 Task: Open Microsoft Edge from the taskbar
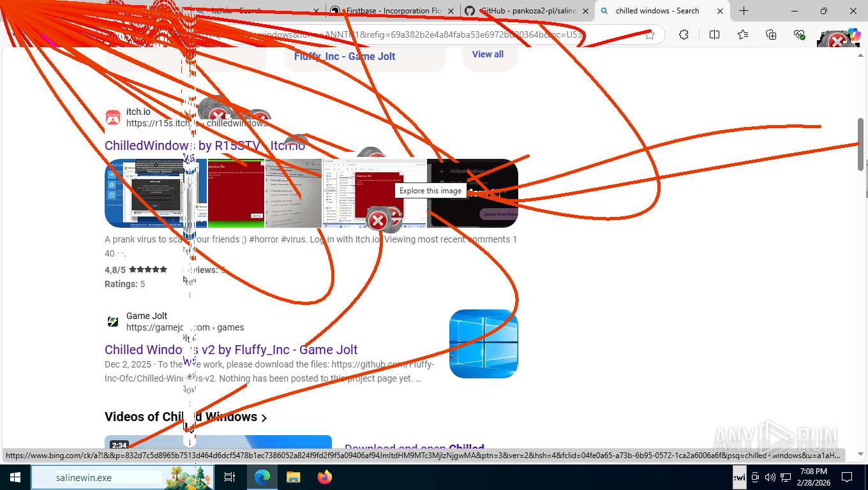click(x=262, y=477)
